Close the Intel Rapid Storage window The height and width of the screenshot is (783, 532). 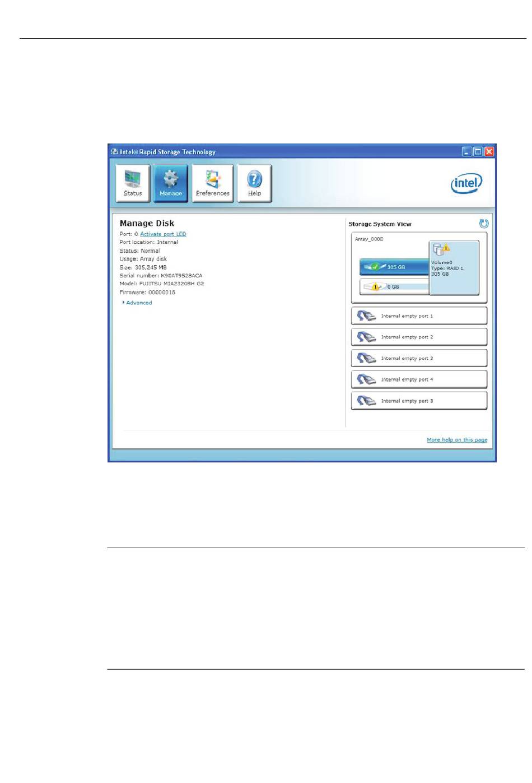(489, 152)
